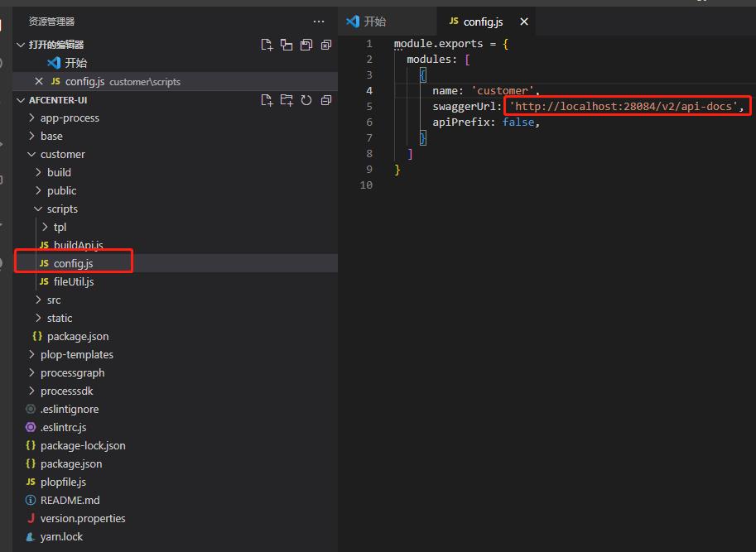Collapse the customer folder
The height and width of the screenshot is (552, 756).
click(62, 154)
